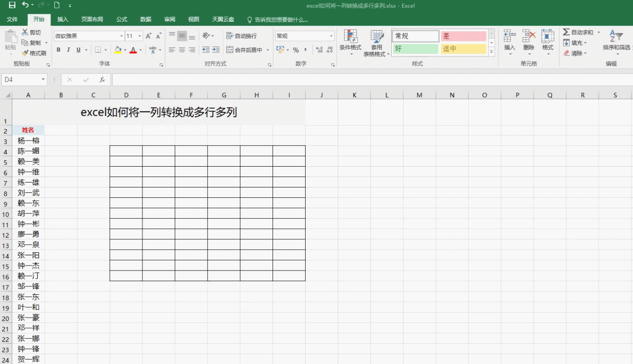The image size is (633, 364).
Task: Click the borders grid icon
Action: [98, 50]
